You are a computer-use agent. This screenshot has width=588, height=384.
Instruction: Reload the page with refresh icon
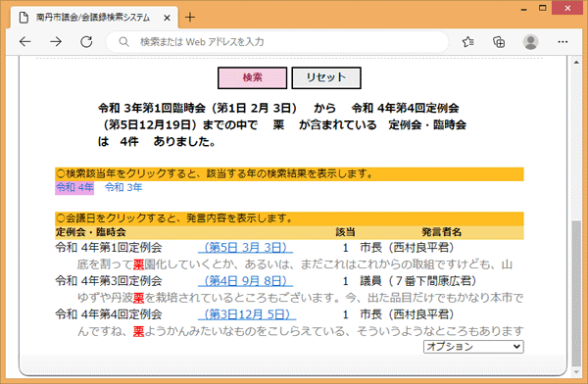coord(86,41)
